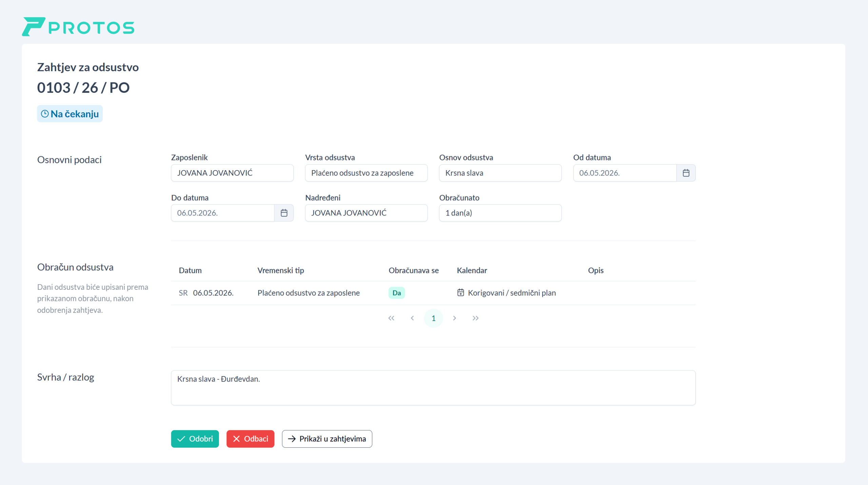
Task: Click the Protos logo
Action: pyautogui.click(x=78, y=27)
